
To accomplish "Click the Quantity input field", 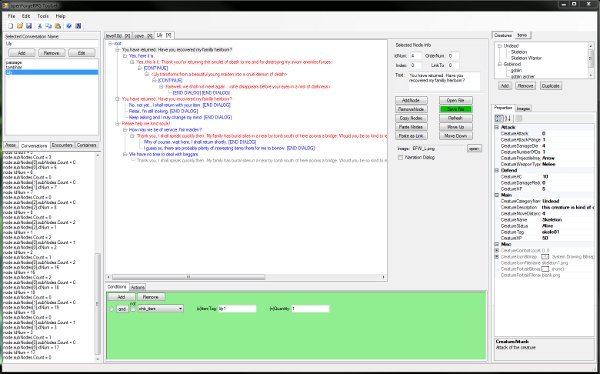I will pyautogui.click(x=310, y=309).
